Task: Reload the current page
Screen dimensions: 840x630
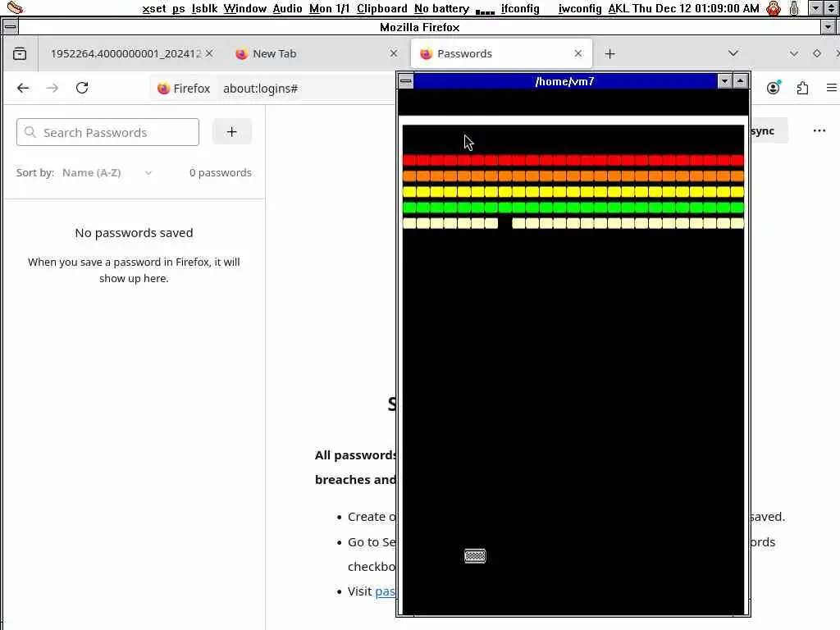Action: 82,88
